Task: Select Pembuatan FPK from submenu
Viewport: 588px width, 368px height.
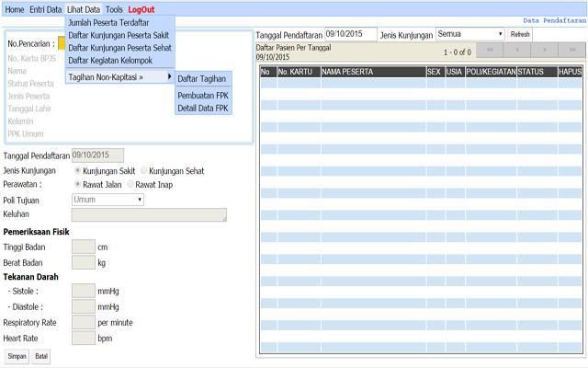Action: click(x=202, y=95)
